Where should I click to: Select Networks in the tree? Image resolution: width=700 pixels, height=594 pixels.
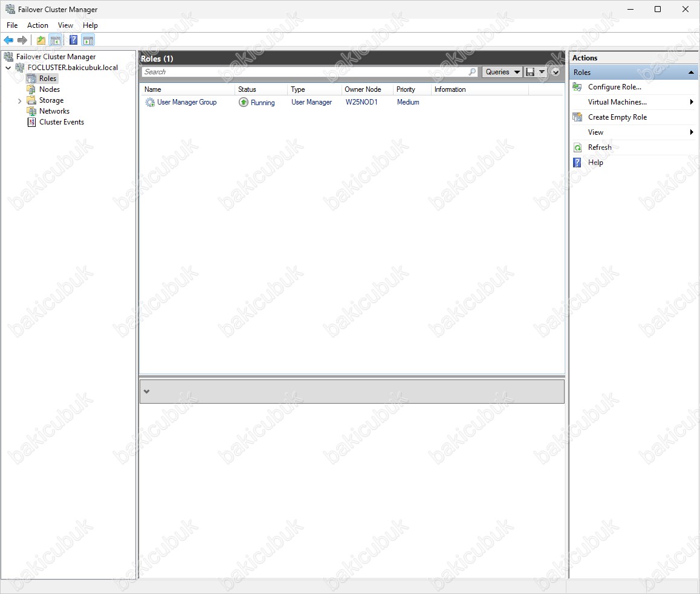pyautogui.click(x=54, y=111)
